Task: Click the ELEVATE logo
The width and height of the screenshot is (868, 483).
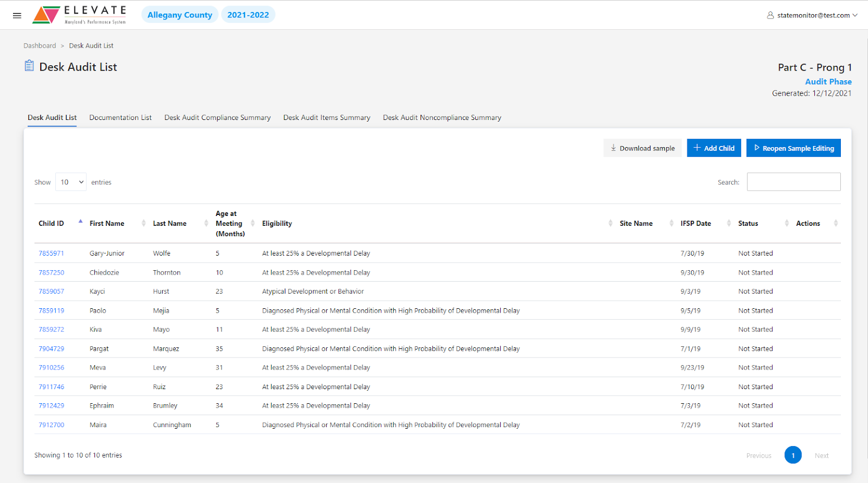Action: 80,15
